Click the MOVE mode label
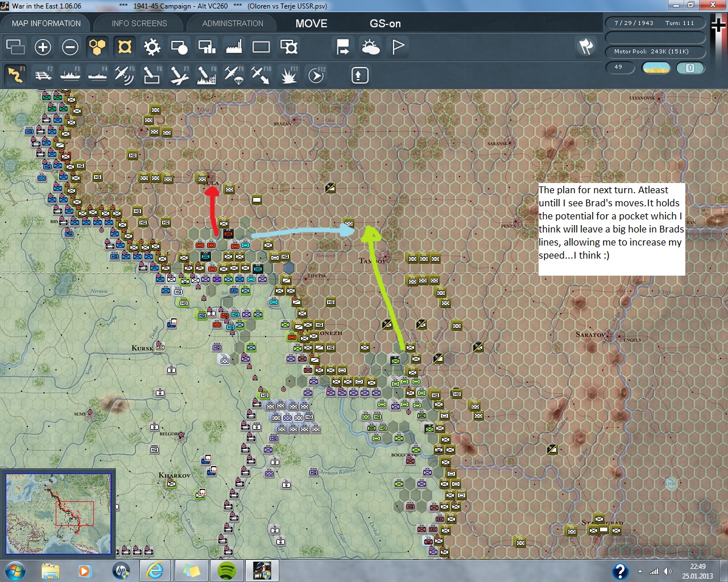Viewport: 728px width, 582px height. 311,23
